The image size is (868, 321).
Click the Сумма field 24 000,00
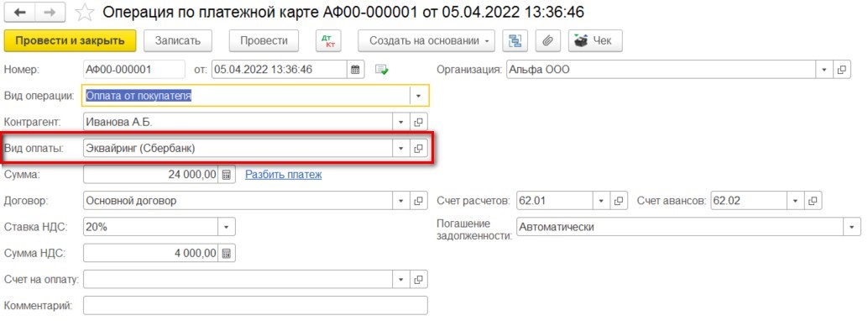pos(151,175)
